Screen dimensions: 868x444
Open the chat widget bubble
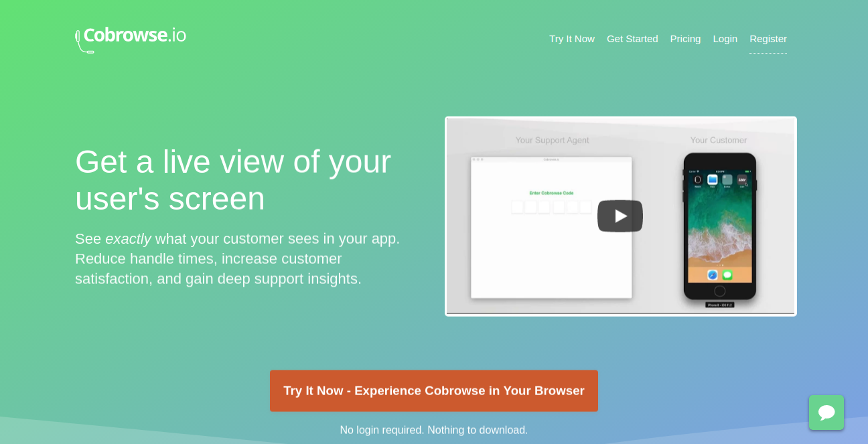tap(826, 413)
